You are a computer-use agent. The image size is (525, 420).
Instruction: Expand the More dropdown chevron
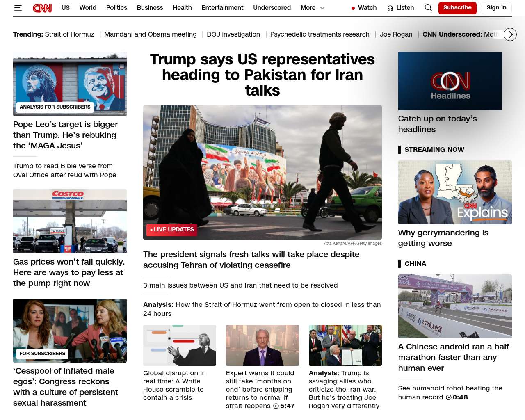tap(322, 8)
